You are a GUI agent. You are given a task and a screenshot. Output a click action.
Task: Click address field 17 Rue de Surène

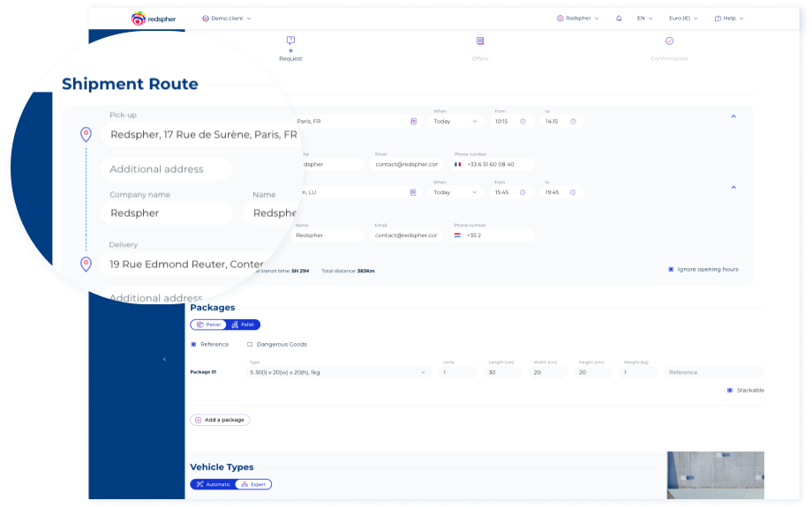202,135
